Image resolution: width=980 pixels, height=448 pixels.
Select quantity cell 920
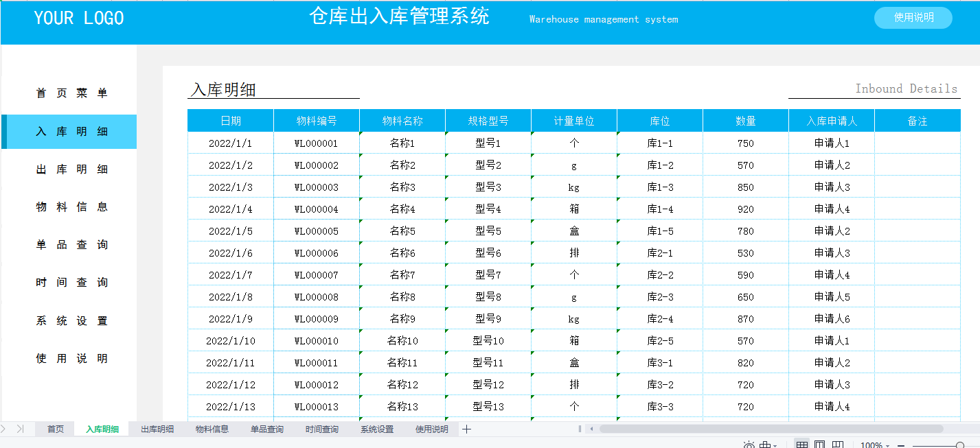(x=746, y=209)
